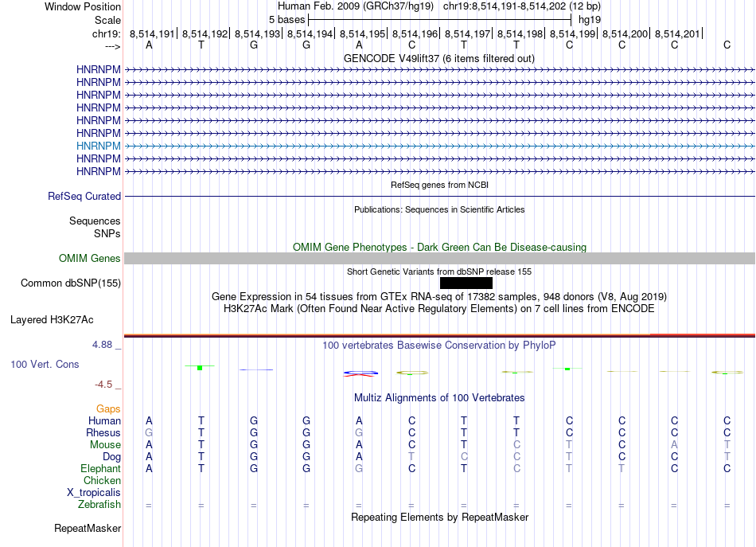Select the 100 Vert. Cons track label
This screenshot has height=547, width=756.
45,365
